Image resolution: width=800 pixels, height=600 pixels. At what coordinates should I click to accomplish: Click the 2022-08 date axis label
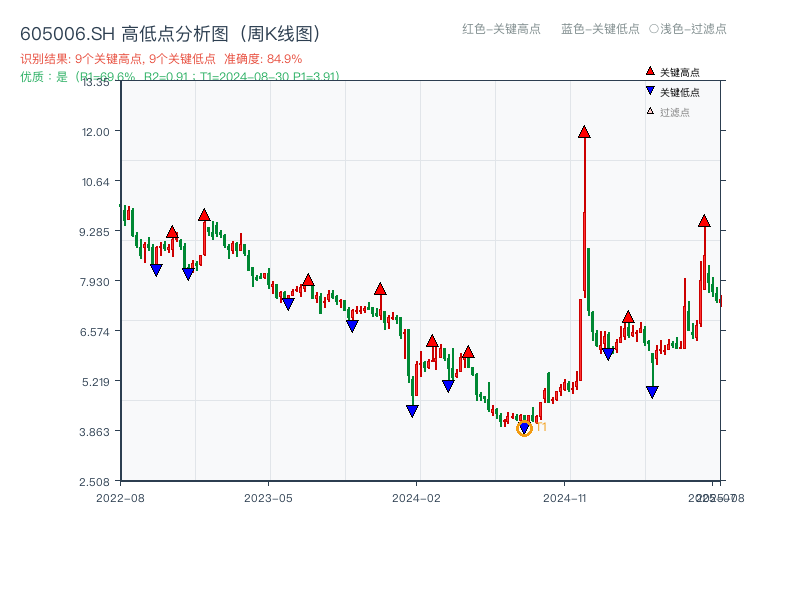click(x=120, y=497)
